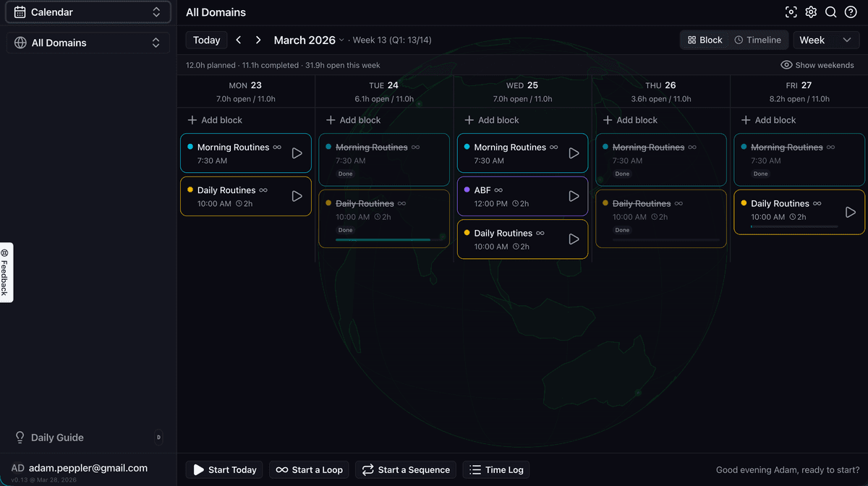Go to the next week arrow
This screenshot has width=868, height=486.
[258, 40]
